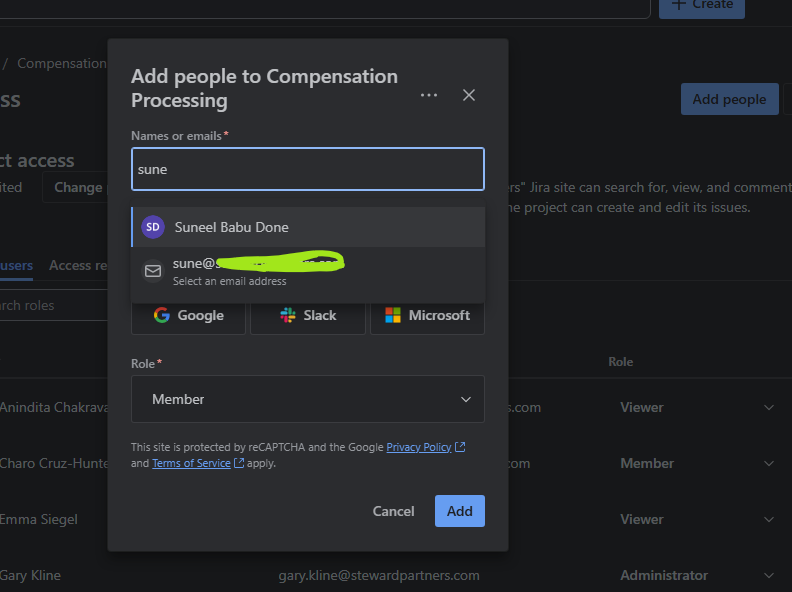Viewport: 792px width, 592px height.
Task: Choose the envelope email address suggestion
Action: pos(153,271)
